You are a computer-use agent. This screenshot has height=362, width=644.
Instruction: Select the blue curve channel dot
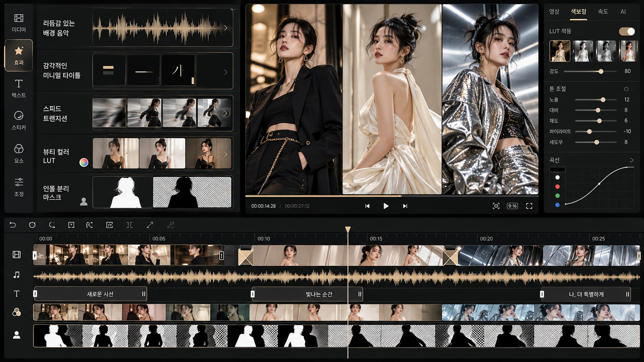point(557,204)
